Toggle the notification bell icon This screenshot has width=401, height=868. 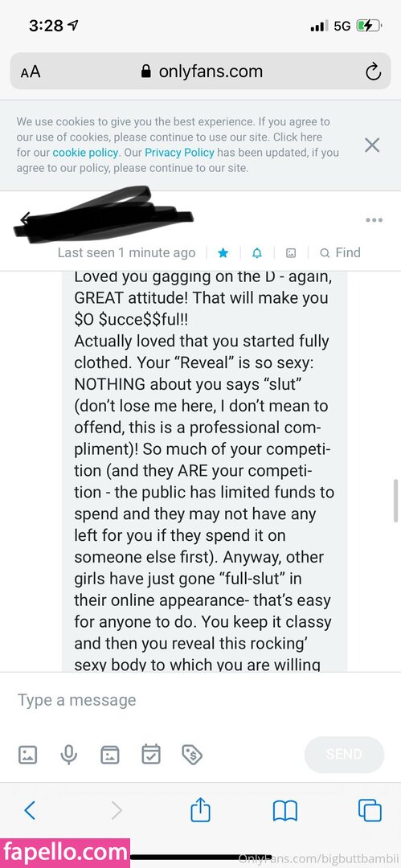click(x=257, y=253)
